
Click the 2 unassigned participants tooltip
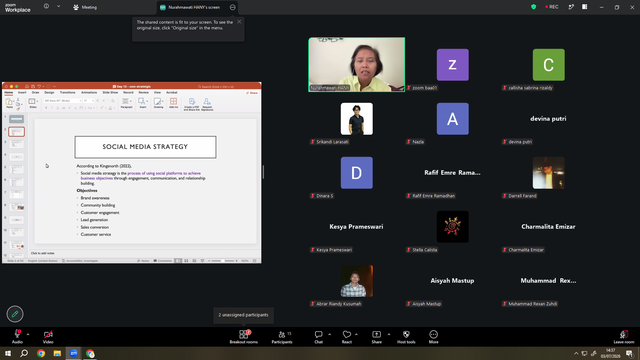point(243,315)
